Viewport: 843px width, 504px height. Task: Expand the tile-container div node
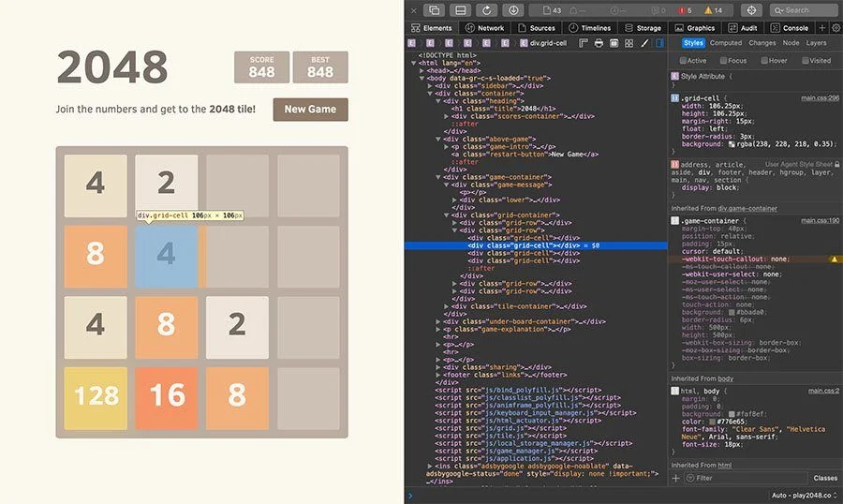446,306
